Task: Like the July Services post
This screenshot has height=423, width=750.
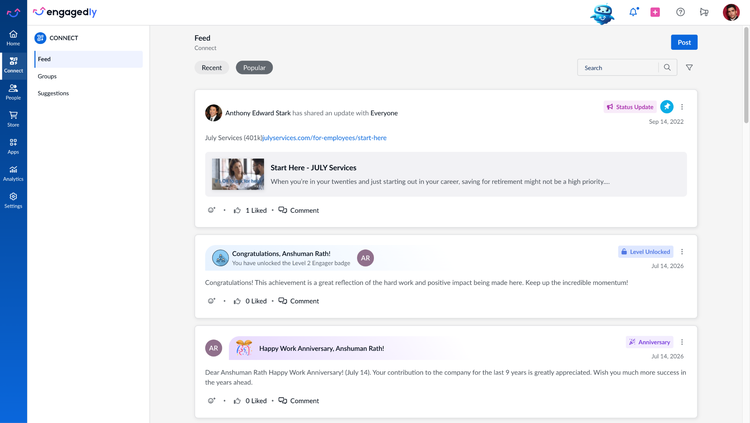Action: tap(237, 210)
